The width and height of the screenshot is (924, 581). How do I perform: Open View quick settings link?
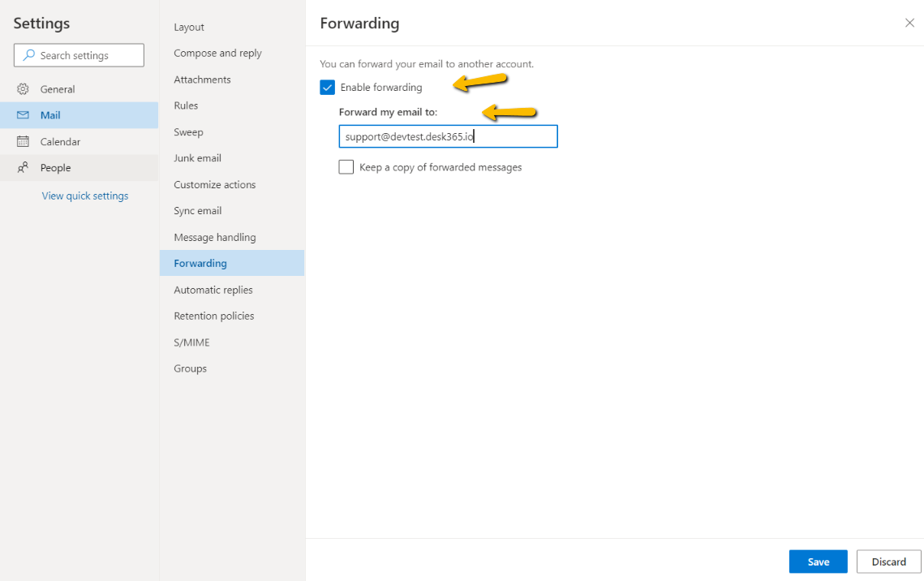point(84,196)
